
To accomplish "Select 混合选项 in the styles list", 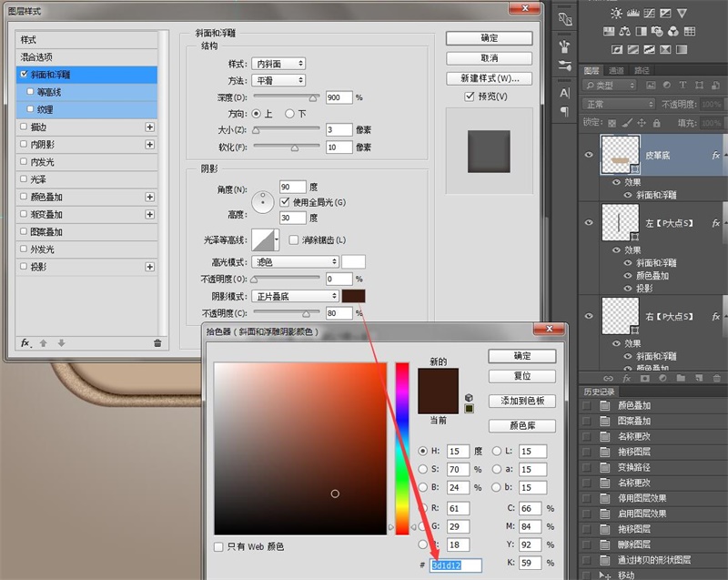I will tap(86, 57).
